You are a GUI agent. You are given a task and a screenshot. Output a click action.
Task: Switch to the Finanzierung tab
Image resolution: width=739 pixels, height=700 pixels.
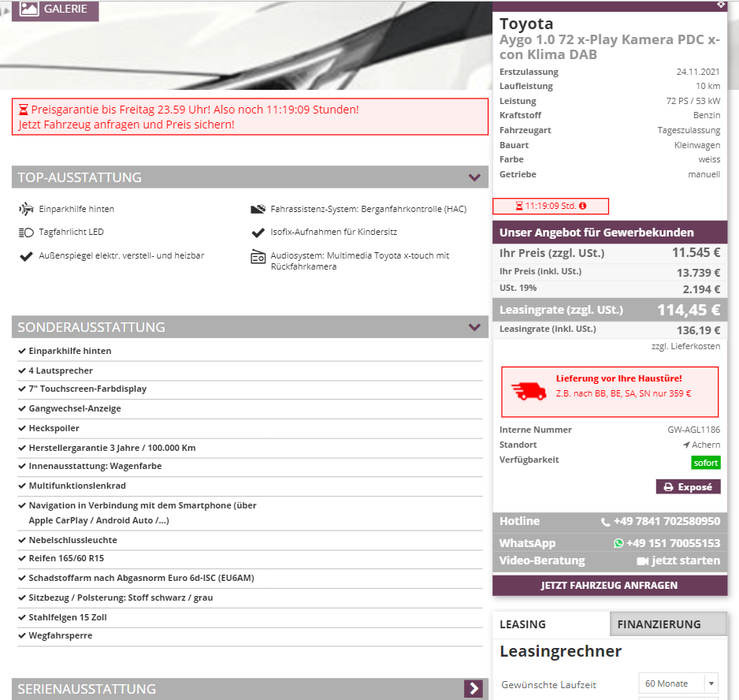(x=668, y=624)
